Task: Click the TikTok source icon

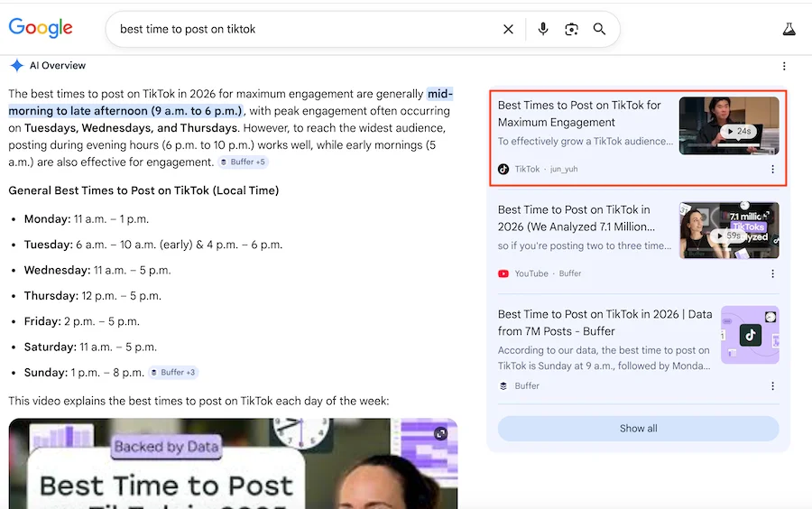Action: pyautogui.click(x=503, y=169)
